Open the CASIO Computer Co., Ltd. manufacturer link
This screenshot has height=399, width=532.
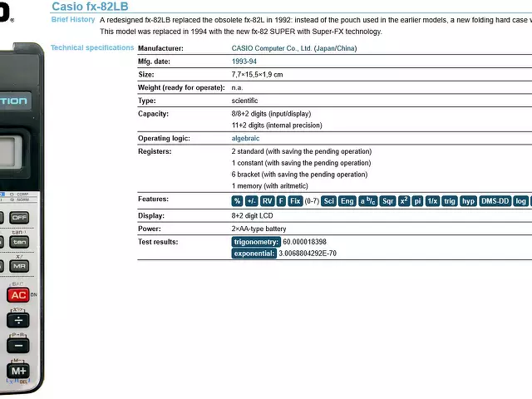pos(293,48)
